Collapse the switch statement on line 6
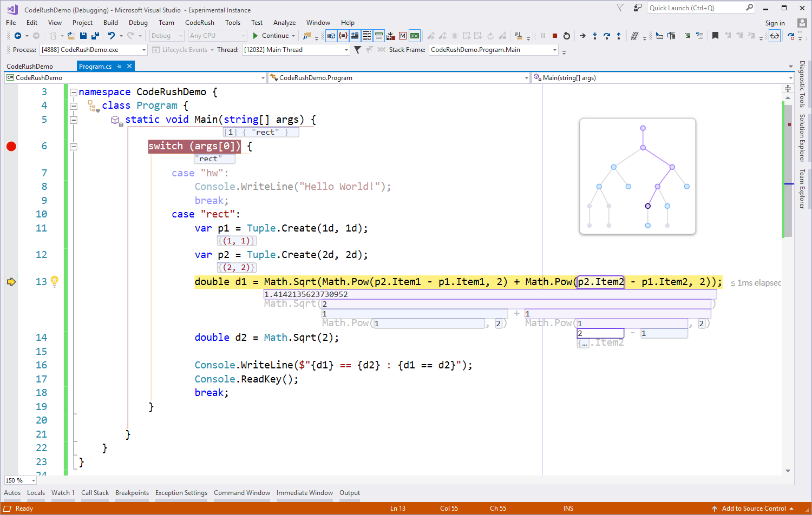 pos(74,146)
